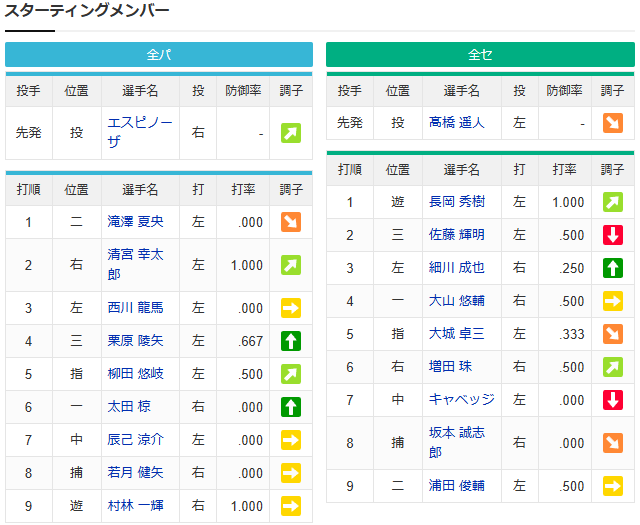Click the .333 batting average of 大城 卓三
Viewport: 640px width, 525px height.
(572, 335)
